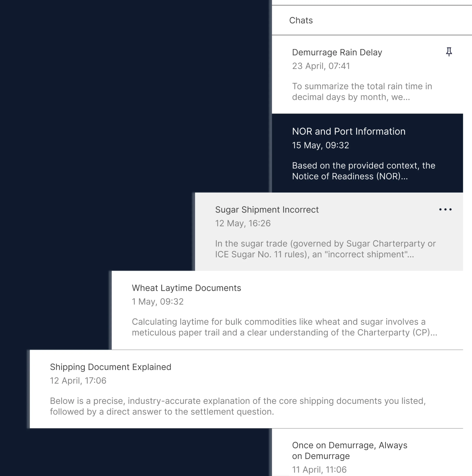The image size is (472, 476).
Task: Click the 12 April, 17:06 timestamp
Action: coord(78,381)
